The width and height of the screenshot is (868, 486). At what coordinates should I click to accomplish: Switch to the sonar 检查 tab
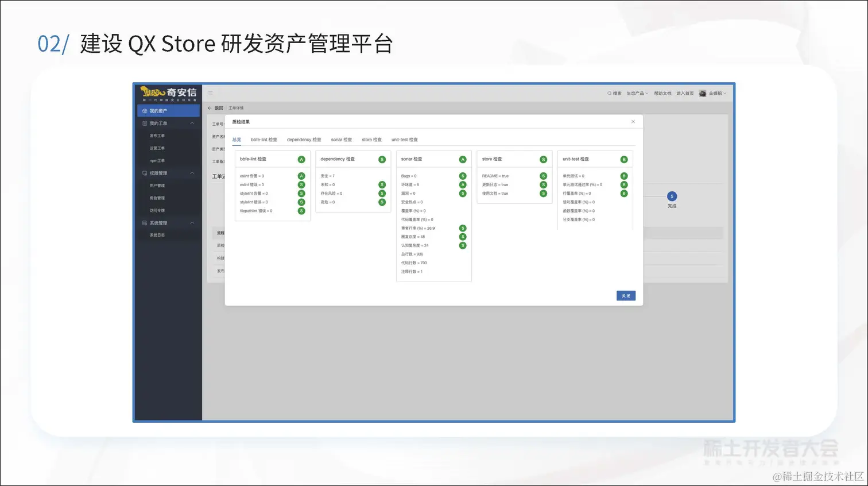click(x=342, y=140)
